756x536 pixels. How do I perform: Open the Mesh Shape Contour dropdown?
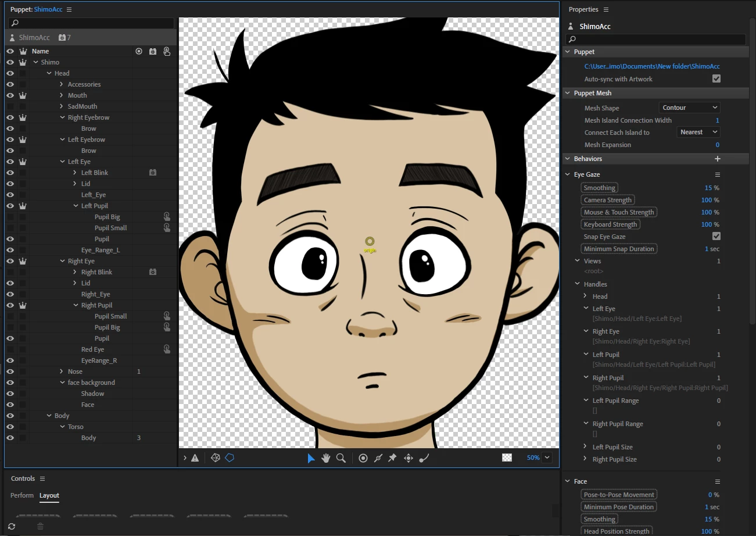click(690, 108)
